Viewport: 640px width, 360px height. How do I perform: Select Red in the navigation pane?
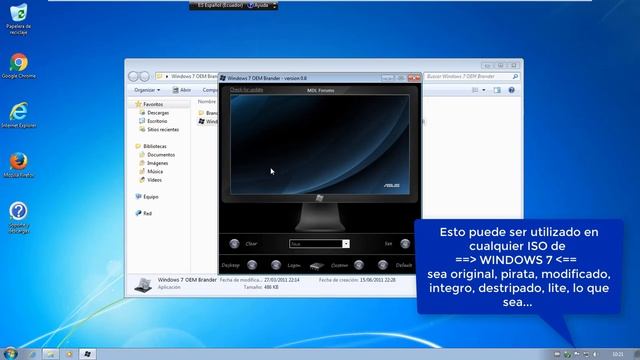coord(147,213)
